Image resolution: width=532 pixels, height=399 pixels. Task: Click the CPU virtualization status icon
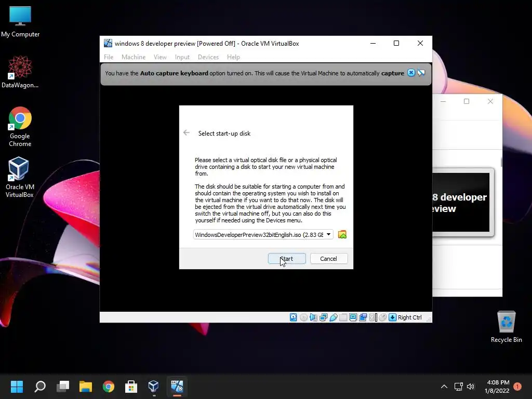(373, 317)
